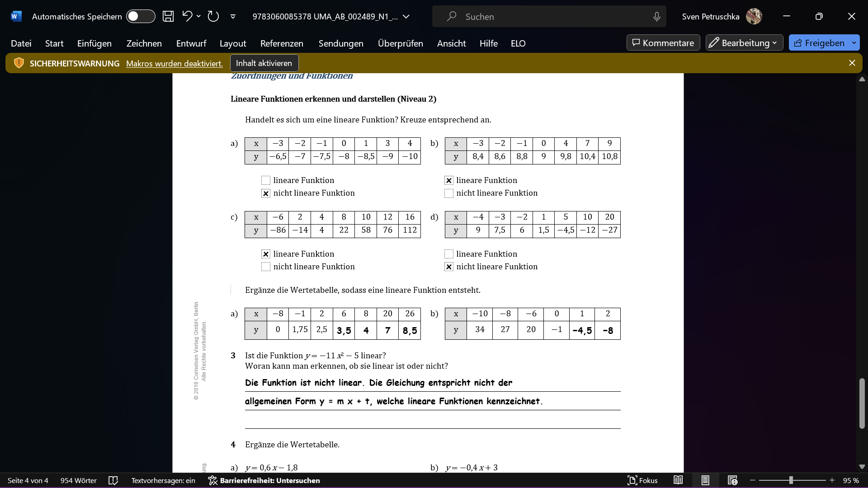Open the ELO ribbon tab
The height and width of the screenshot is (488, 868).
pos(518,43)
